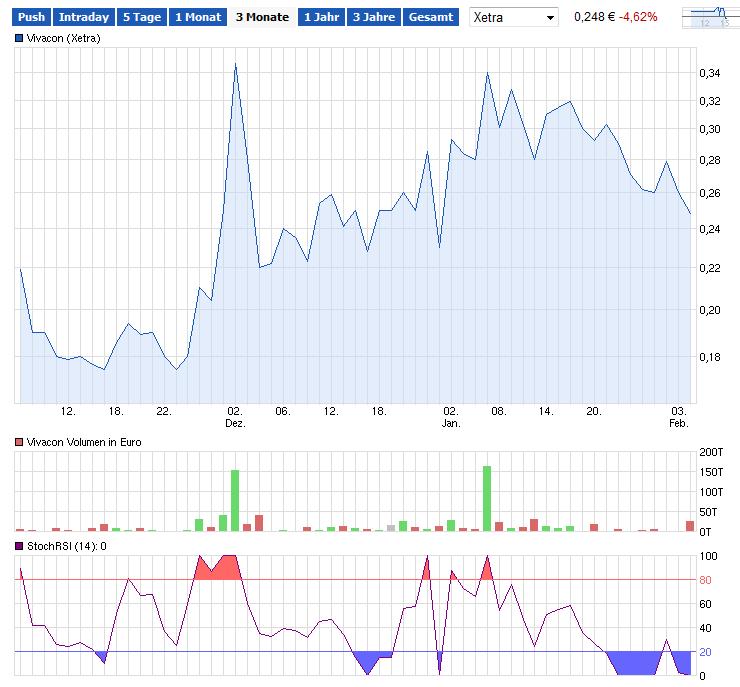Open the 3 Jahre chart view

(x=374, y=17)
